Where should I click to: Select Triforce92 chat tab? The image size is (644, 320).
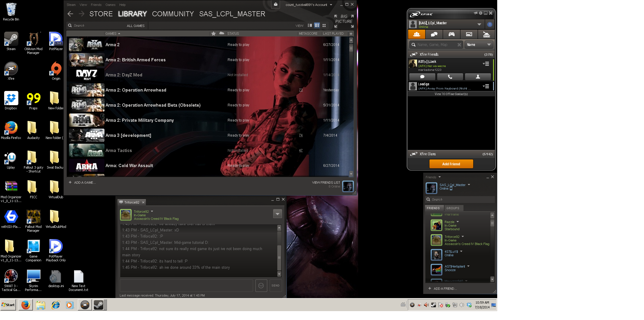(x=132, y=202)
